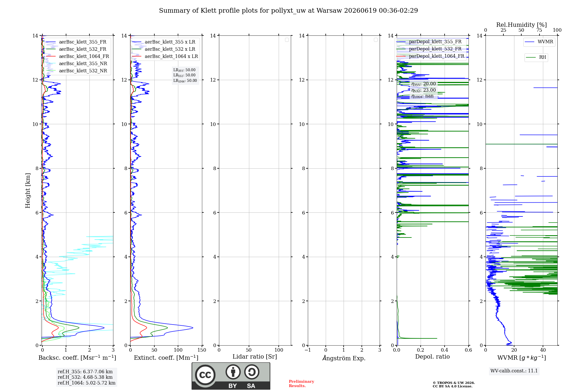577x392 pixels.
Task: Click the empty legend box in Lidar ratio plot
Action: coord(287,40)
